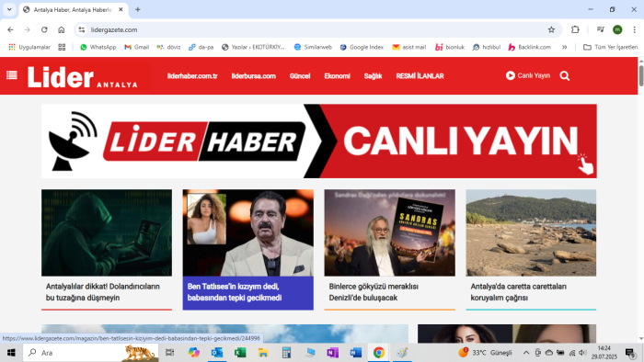Click the Canlı Yayın play icon
The width and height of the screenshot is (644, 362).
[510, 75]
